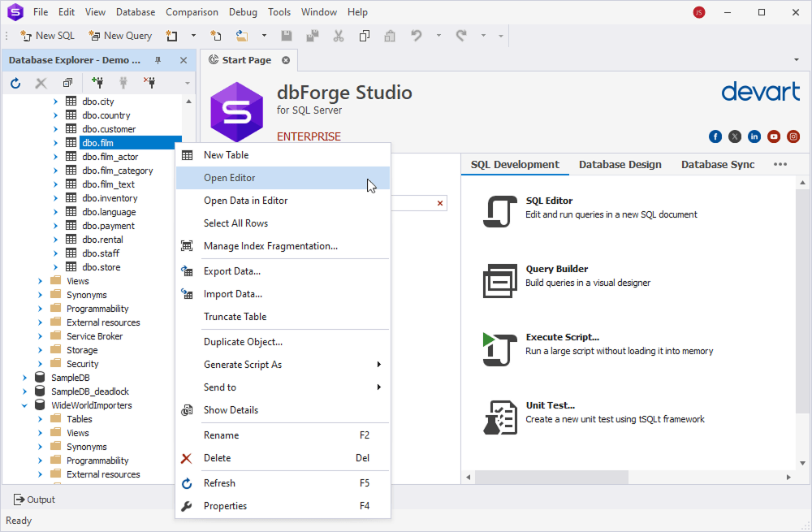Select Truncate Table from context menu
Screen dimensions: 812x532
pos(283,317)
